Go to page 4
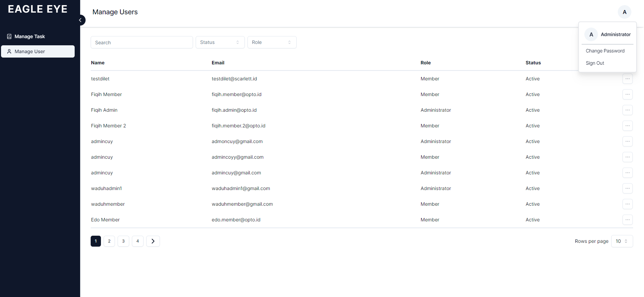 point(138,241)
